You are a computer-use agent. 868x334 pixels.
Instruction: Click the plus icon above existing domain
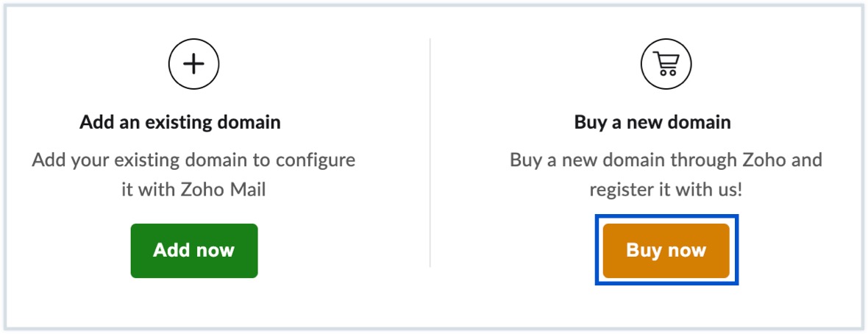click(x=194, y=65)
